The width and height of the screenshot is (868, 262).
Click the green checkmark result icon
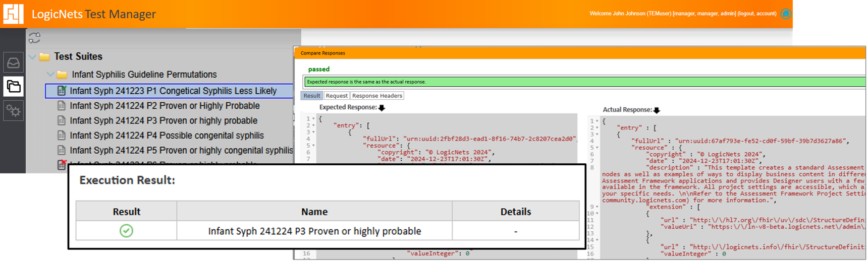(126, 231)
